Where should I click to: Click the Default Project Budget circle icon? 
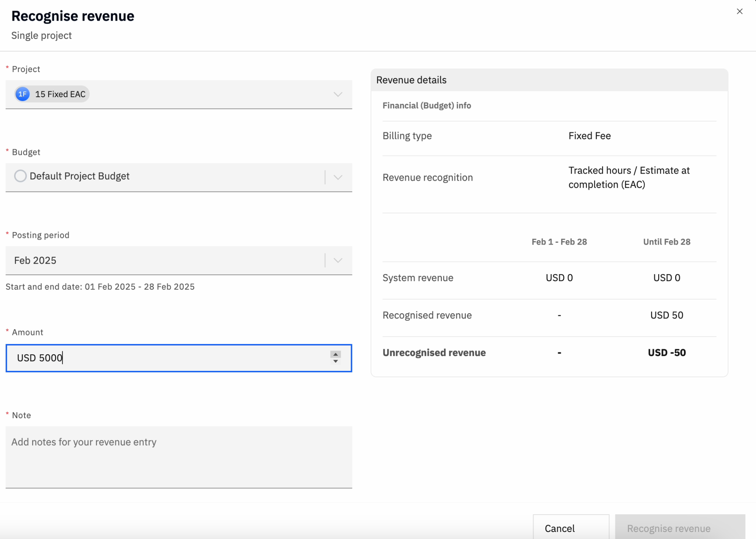pyautogui.click(x=20, y=176)
